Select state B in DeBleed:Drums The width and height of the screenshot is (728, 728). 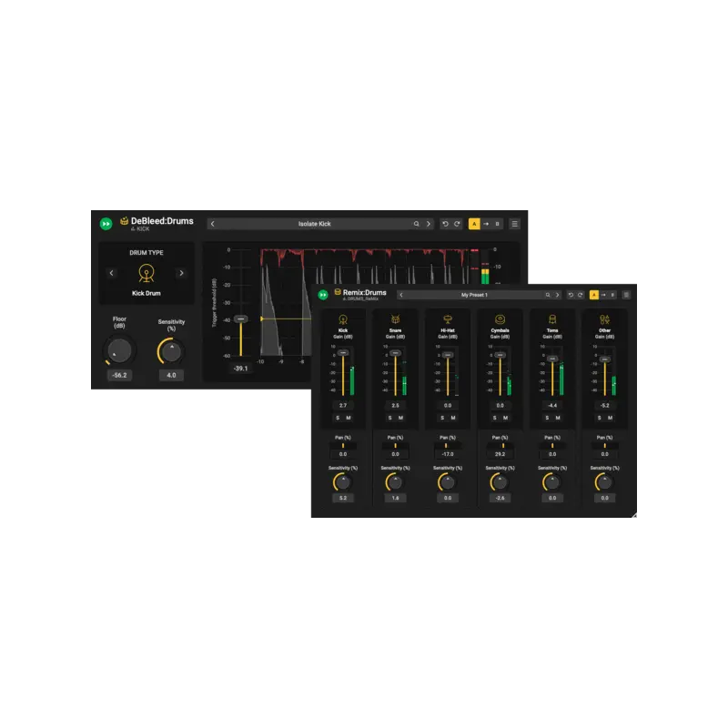(497, 224)
